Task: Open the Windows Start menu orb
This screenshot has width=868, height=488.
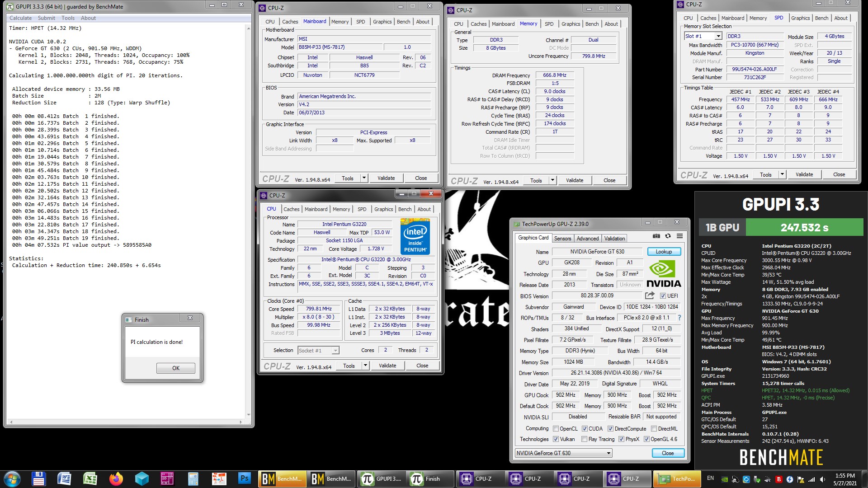Action: [12, 479]
